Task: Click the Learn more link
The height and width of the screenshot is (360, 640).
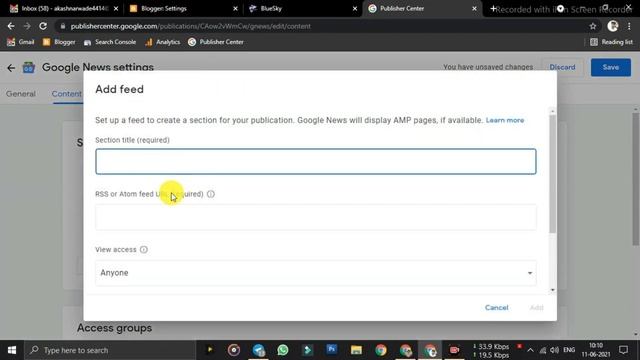Action: click(x=505, y=120)
